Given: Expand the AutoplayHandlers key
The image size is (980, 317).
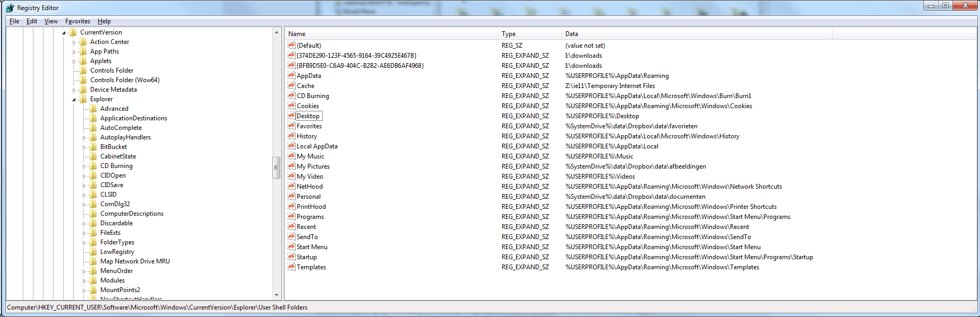Looking at the screenshot, I should pos(84,138).
